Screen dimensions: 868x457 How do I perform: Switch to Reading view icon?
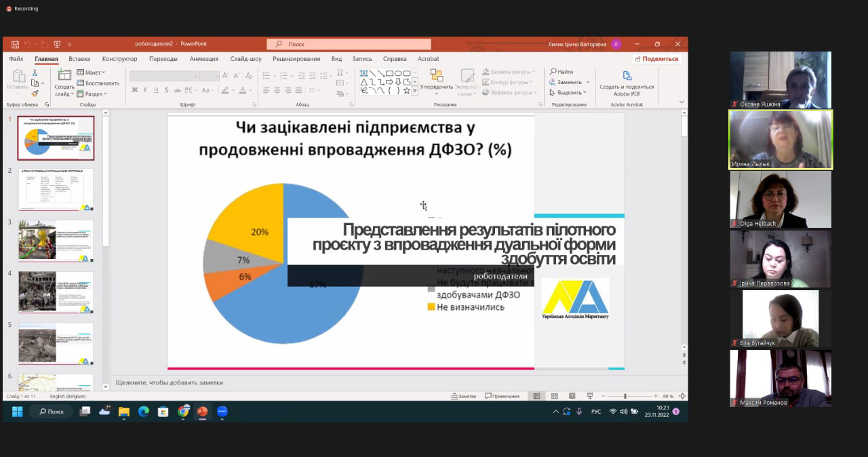572,396
